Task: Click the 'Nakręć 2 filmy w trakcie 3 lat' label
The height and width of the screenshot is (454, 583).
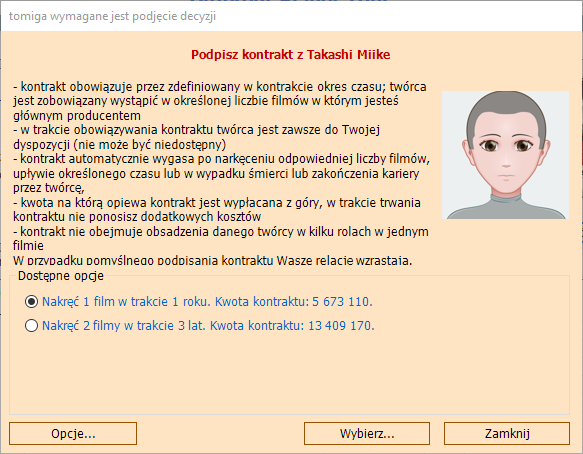Action: (124, 326)
